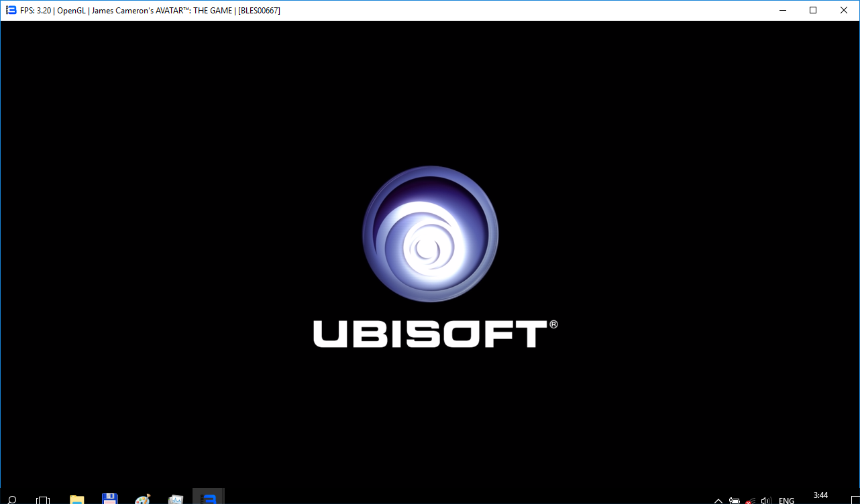Launch File Explorer from the taskbar

pyautogui.click(x=77, y=499)
